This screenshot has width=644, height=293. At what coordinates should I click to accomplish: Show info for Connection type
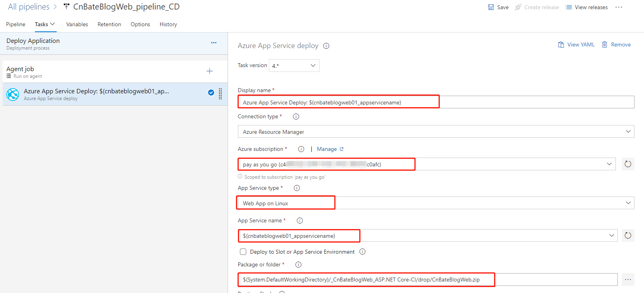[296, 116]
